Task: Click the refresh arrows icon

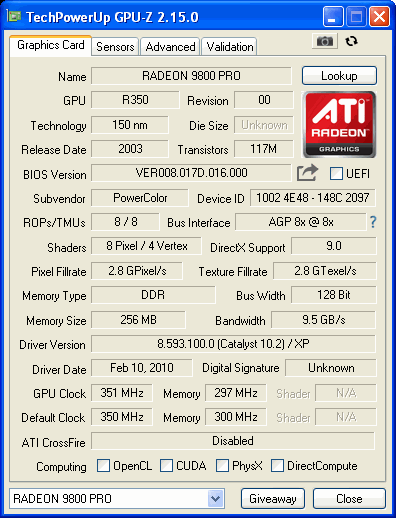Action: (351, 41)
